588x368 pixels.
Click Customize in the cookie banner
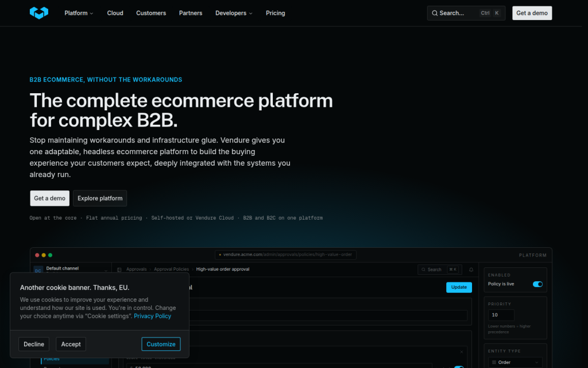pos(161,344)
